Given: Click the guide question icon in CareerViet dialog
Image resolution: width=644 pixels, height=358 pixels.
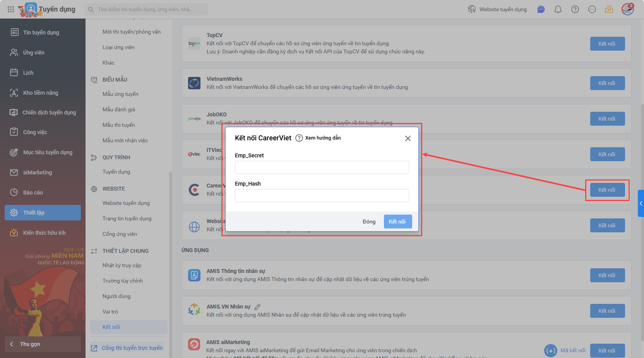Looking at the screenshot, I should click(299, 138).
